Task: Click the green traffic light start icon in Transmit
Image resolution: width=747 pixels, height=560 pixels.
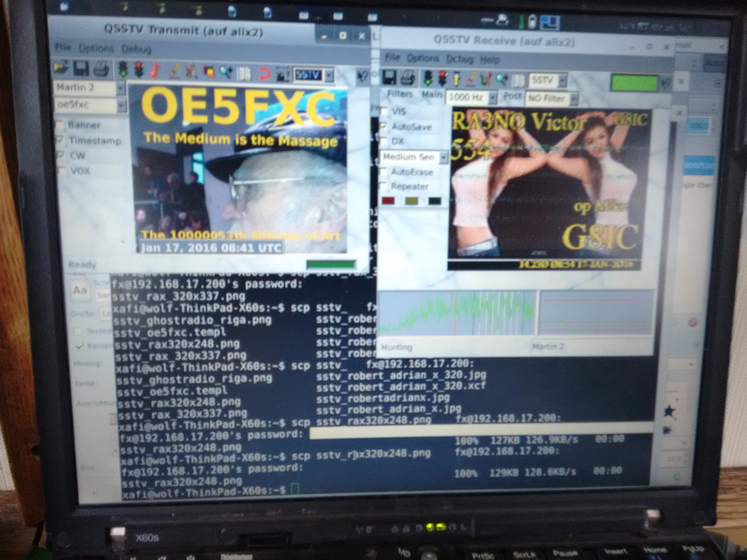Action: [123, 70]
